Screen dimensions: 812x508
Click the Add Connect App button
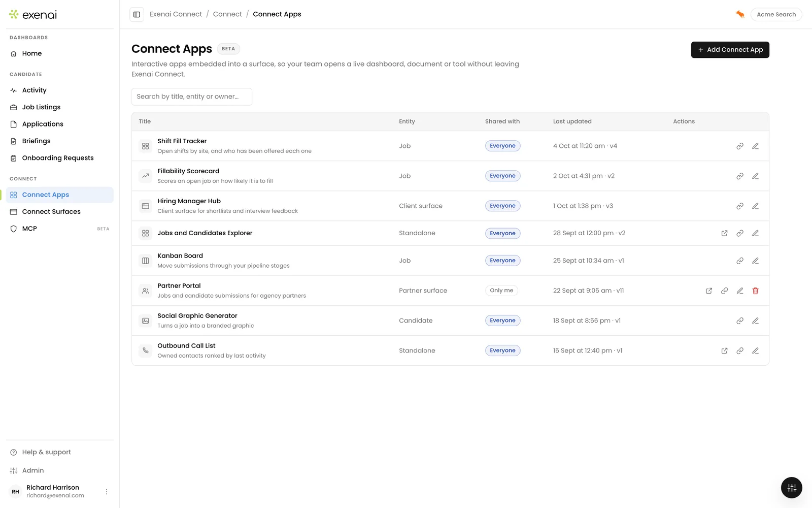730,50
